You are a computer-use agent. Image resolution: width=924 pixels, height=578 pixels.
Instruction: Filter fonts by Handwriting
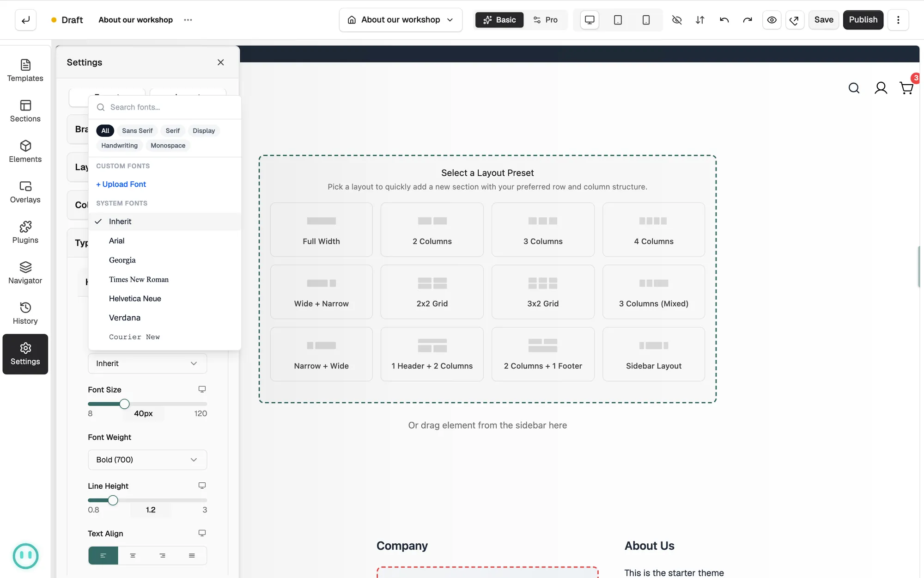click(x=120, y=146)
